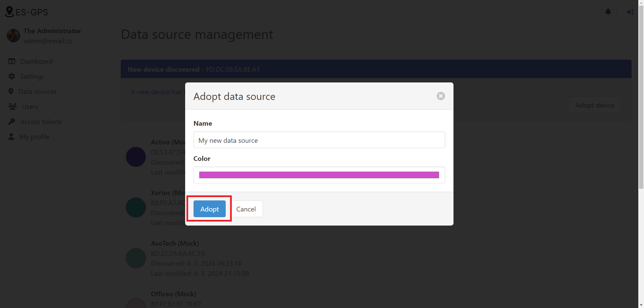The width and height of the screenshot is (644, 308).
Task: Click the Users group icon
Action: [x=12, y=107]
